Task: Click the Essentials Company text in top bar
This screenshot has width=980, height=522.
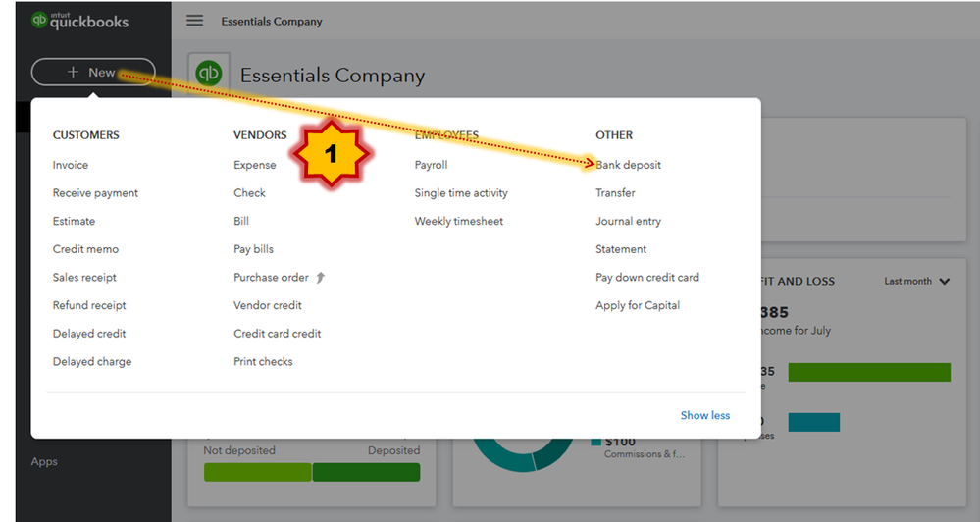Action: point(272,22)
